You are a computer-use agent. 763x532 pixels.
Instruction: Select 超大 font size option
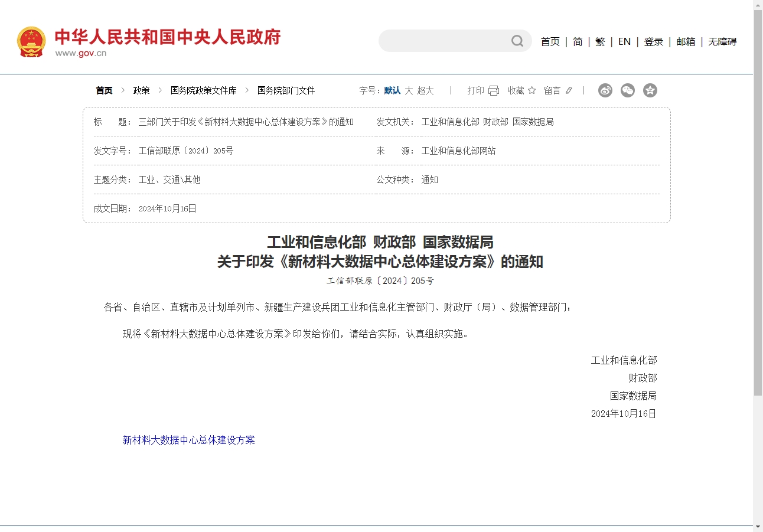pyautogui.click(x=425, y=90)
